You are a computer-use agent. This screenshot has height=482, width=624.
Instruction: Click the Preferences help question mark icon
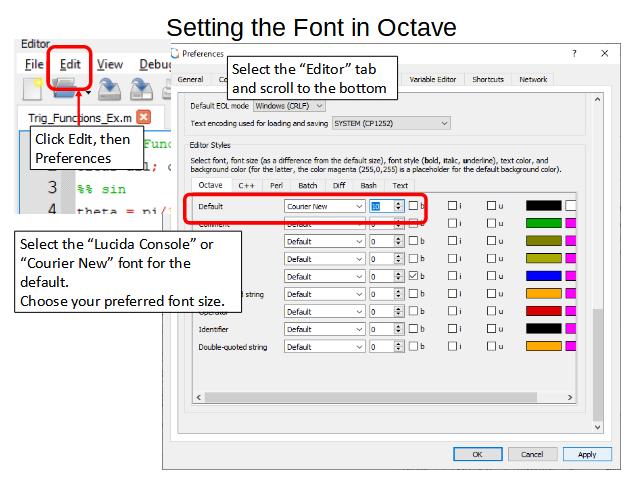coord(574,53)
